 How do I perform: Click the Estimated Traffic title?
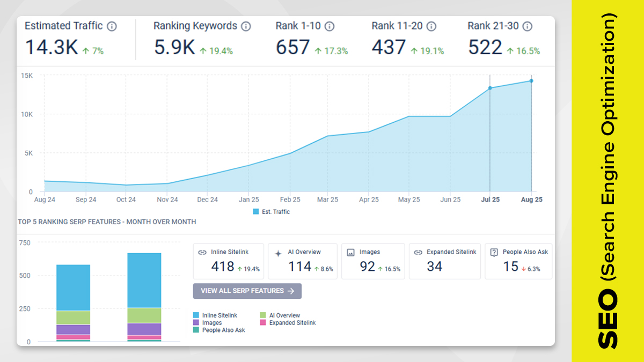coord(63,26)
